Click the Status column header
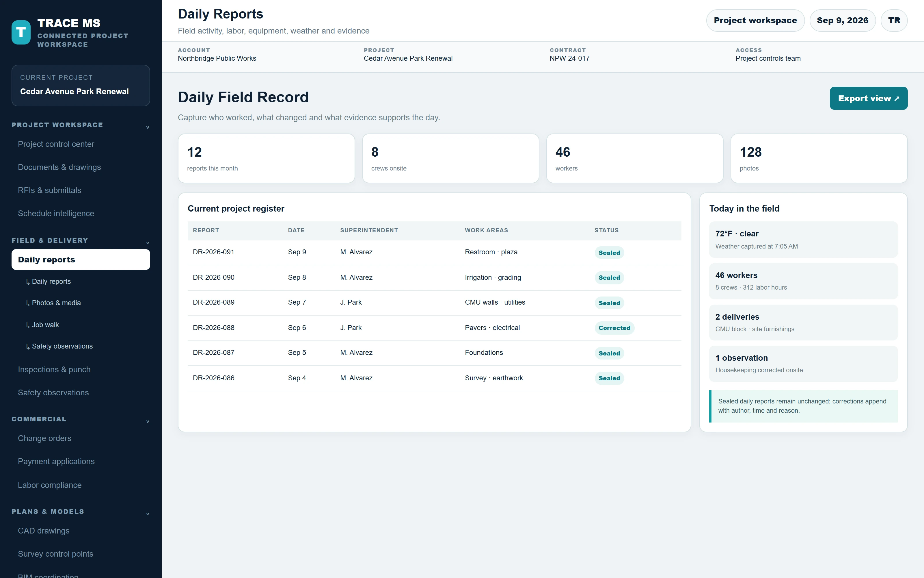The height and width of the screenshot is (578, 924). (606, 230)
